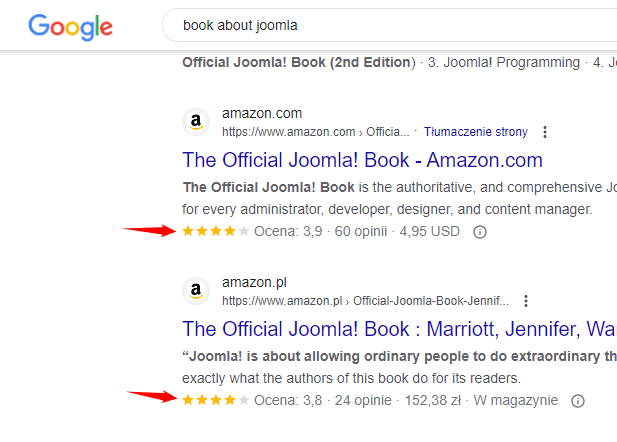Open the Marriott, Jennifer book result title
The width and height of the screenshot is (617, 442).
pyautogui.click(x=400, y=329)
